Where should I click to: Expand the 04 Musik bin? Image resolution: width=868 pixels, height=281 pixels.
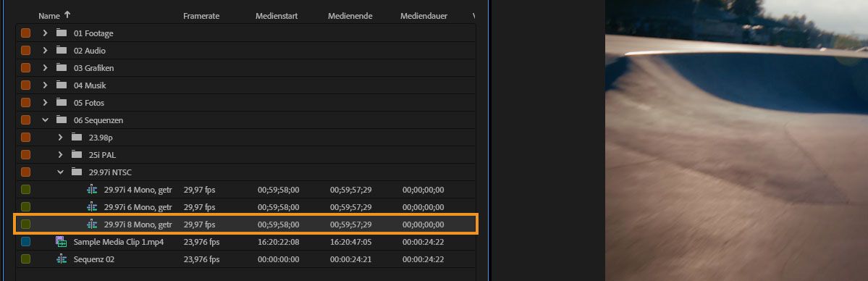[46, 85]
